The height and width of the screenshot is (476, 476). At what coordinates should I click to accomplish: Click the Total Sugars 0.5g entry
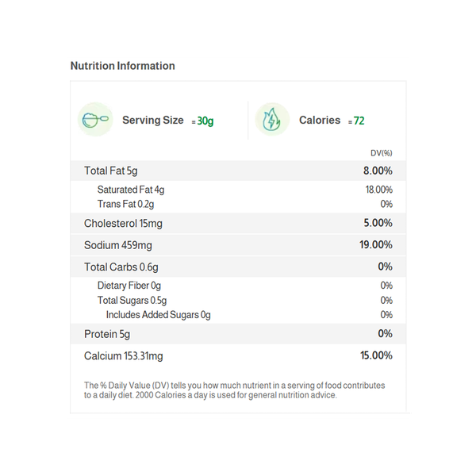132,301
